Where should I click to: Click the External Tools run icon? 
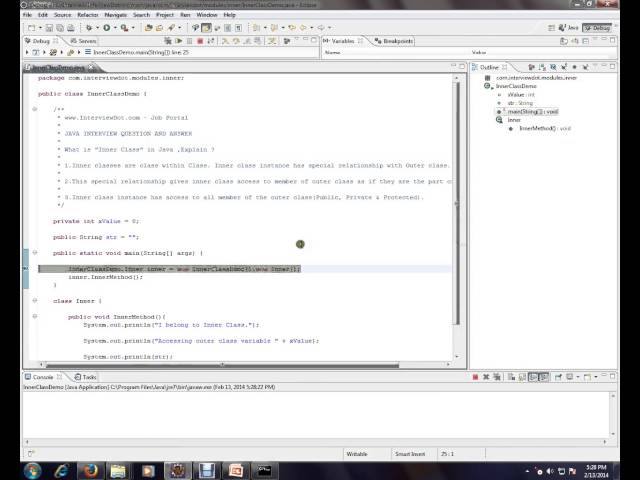point(124,28)
